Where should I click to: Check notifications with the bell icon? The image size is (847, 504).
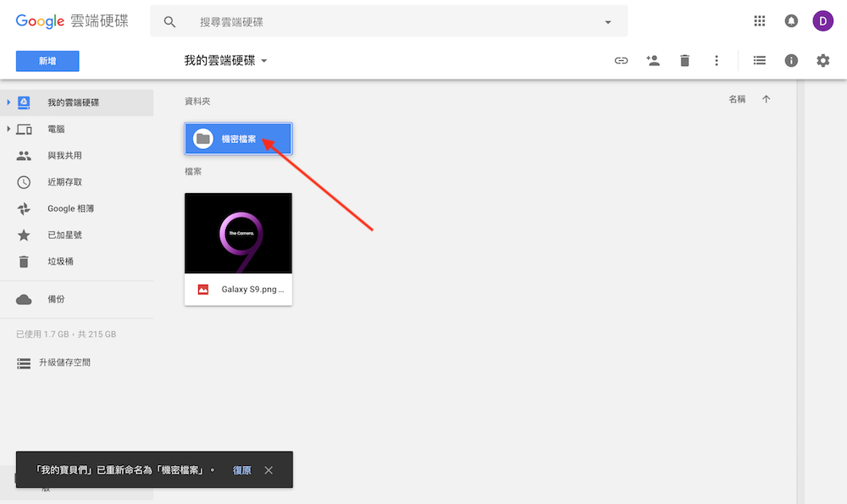coord(791,20)
